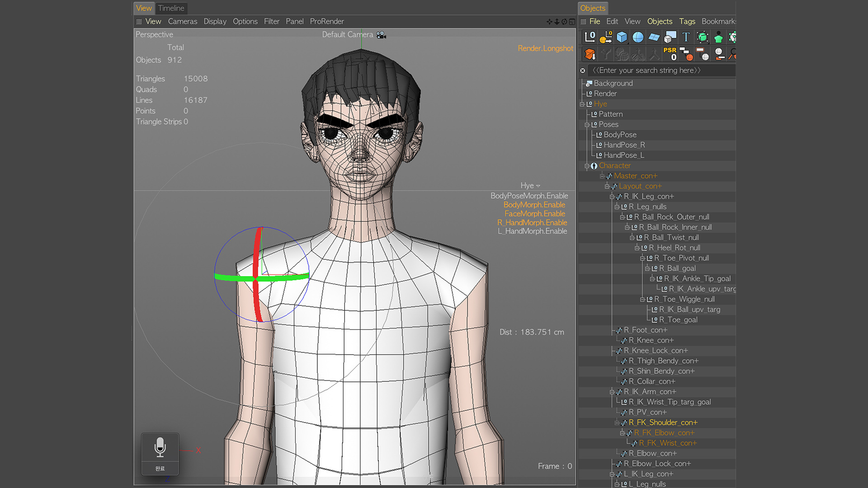Click the camera icon next to Default Camera

(x=381, y=35)
